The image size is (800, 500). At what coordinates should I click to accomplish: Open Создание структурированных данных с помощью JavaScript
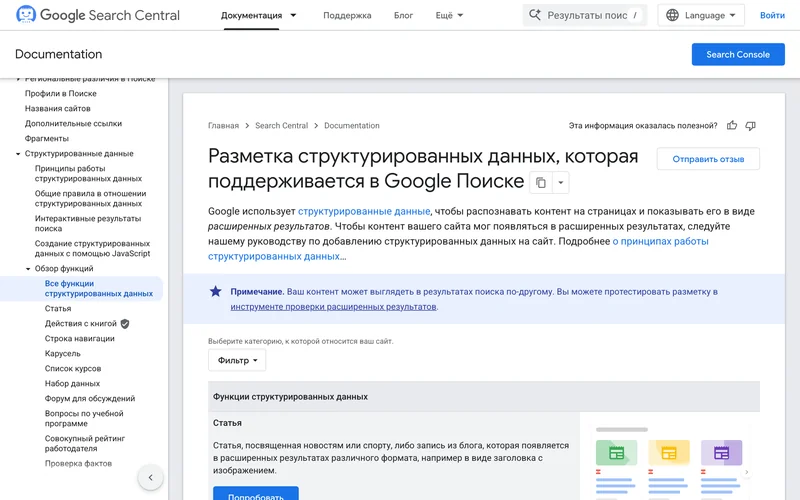click(x=92, y=248)
